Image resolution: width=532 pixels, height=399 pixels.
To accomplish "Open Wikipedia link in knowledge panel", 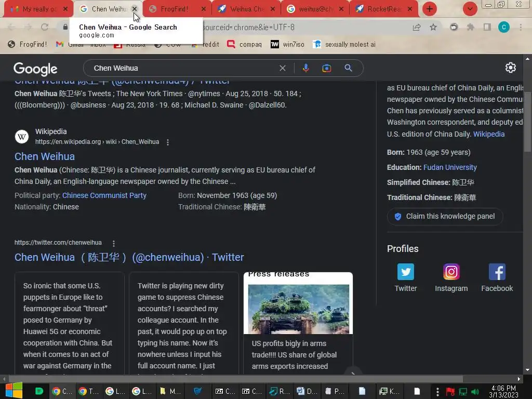I will click(x=489, y=134).
